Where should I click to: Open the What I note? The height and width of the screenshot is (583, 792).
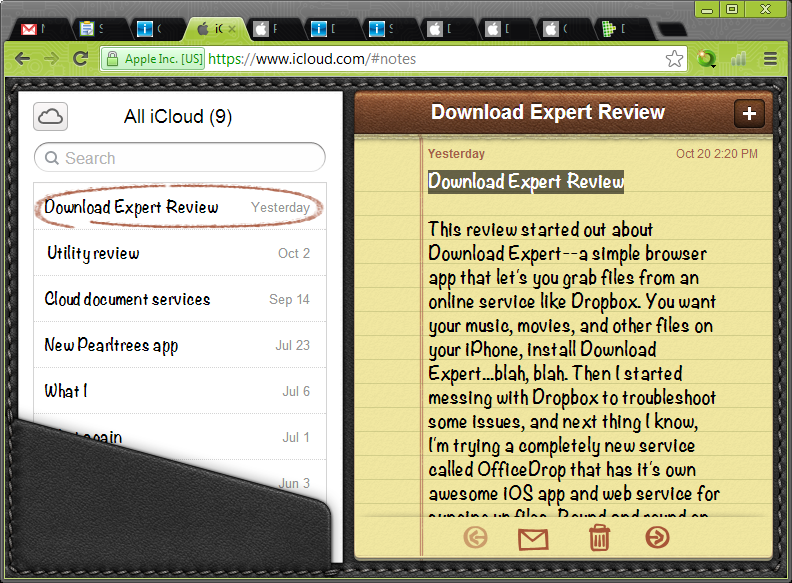(180, 391)
